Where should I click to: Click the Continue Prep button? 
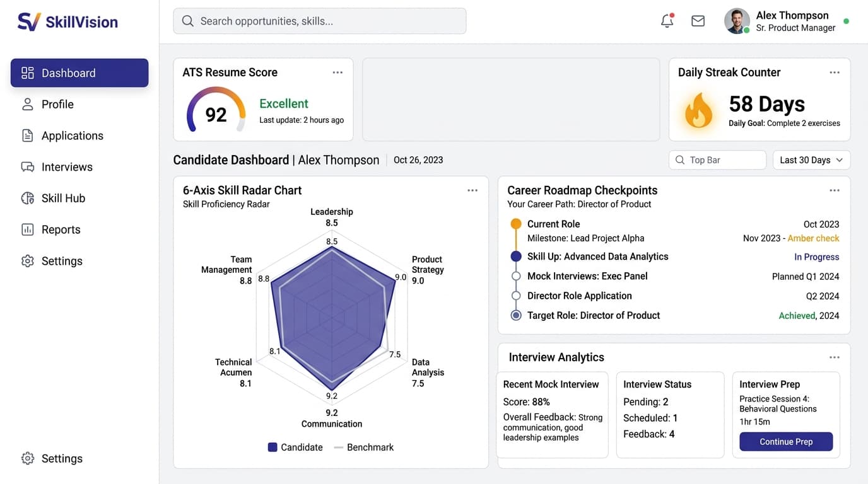(x=786, y=442)
